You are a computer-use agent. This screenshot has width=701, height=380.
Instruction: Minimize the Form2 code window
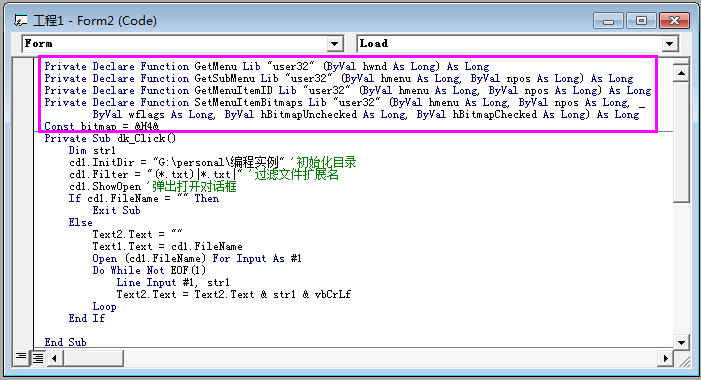pos(608,21)
